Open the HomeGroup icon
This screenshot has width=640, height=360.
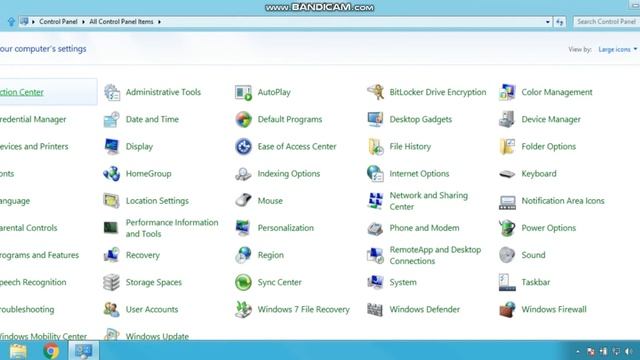pyautogui.click(x=111, y=174)
